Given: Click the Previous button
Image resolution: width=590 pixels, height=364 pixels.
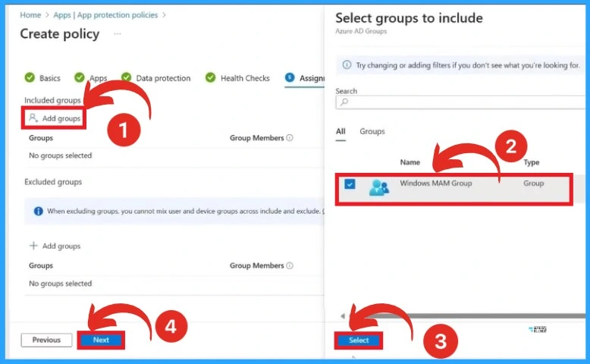Looking at the screenshot, I should [x=46, y=340].
